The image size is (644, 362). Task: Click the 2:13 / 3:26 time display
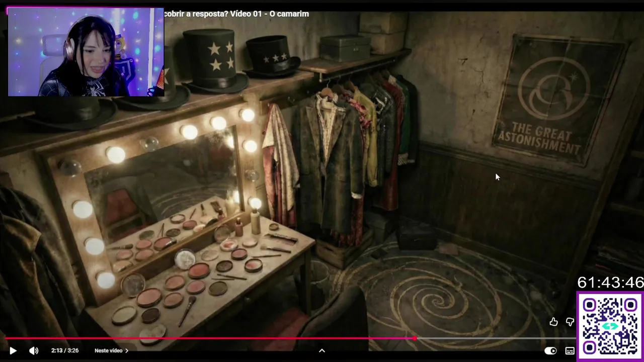(x=65, y=350)
